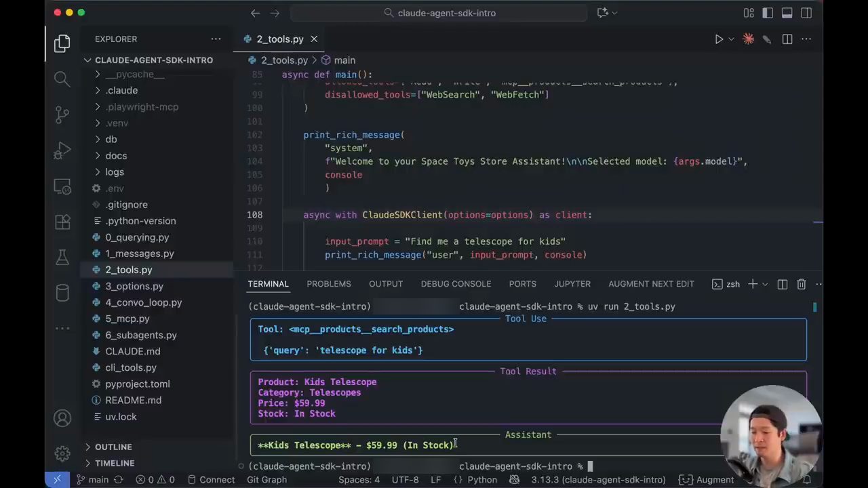Open the Testing flask view
The height and width of the screenshot is (488, 868).
tap(62, 257)
